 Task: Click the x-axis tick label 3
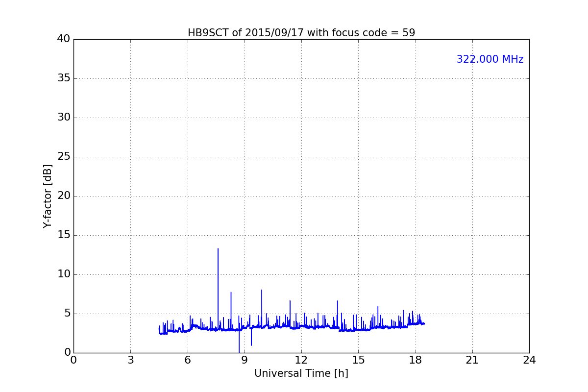click(x=130, y=360)
